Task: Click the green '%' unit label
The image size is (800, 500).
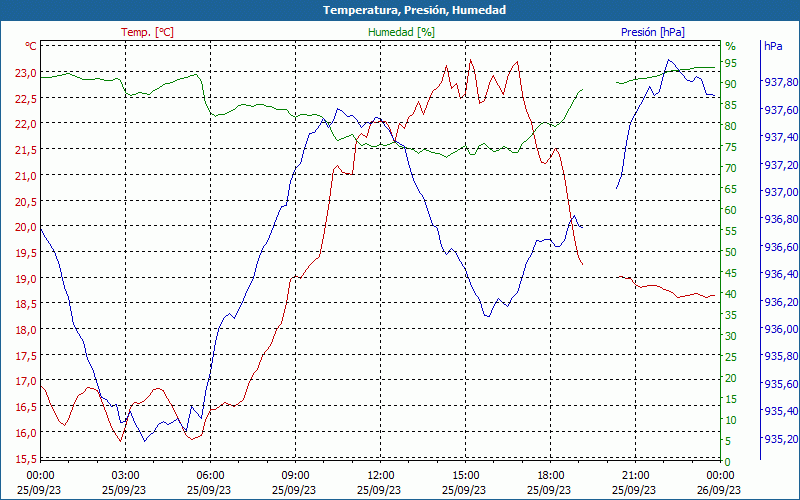Action: coord(731,46)
